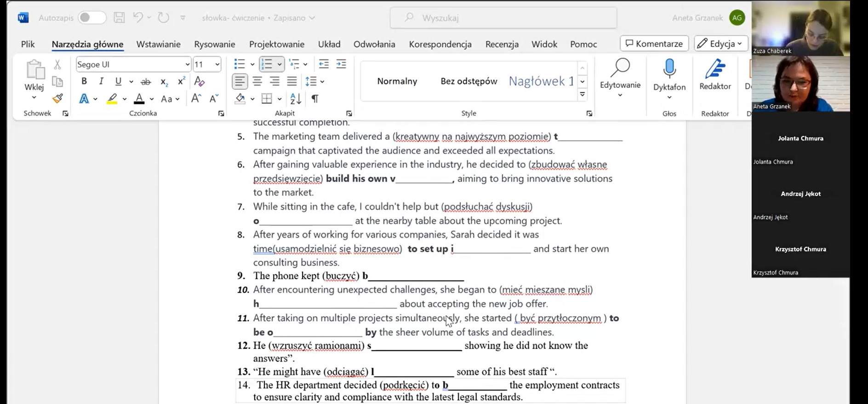Click the borders grid icon

pyautogui.click(x=267, y=98)
